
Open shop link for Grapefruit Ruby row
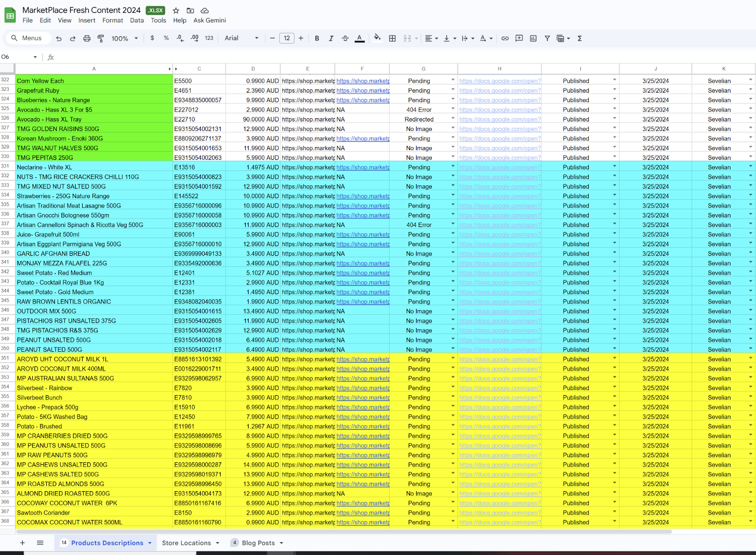[x=363, y=90]
